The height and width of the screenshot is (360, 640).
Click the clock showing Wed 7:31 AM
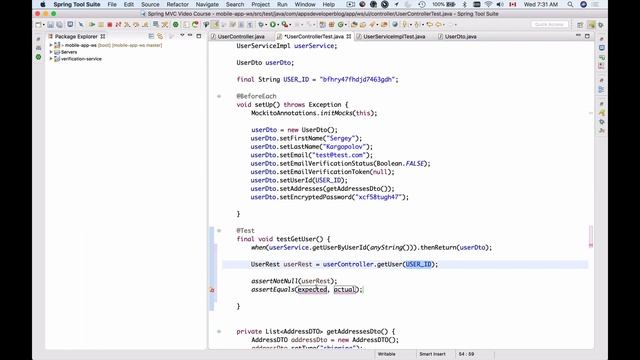(540, 4)
